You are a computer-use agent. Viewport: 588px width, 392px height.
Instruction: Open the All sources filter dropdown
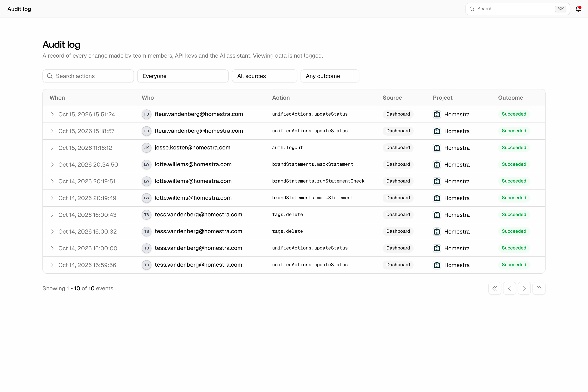tap(265, 76)
